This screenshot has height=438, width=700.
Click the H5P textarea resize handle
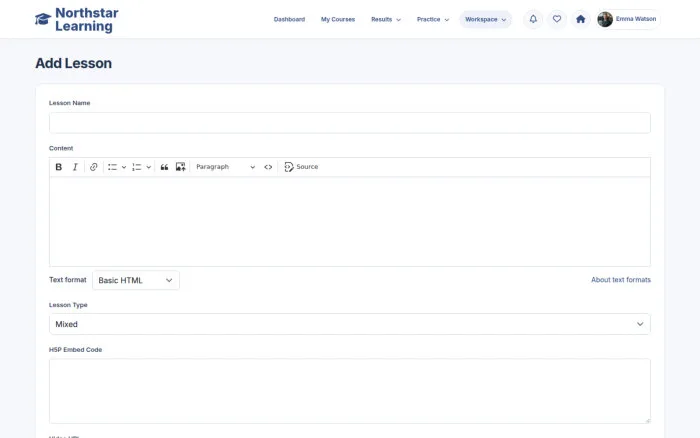click(647, 421)
